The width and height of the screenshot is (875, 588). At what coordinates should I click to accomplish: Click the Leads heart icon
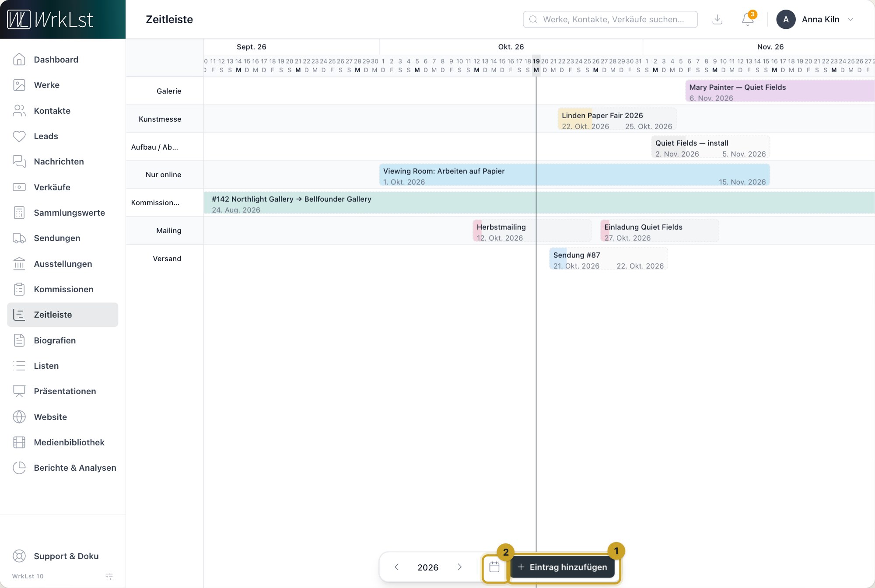(x=19, y=136)
